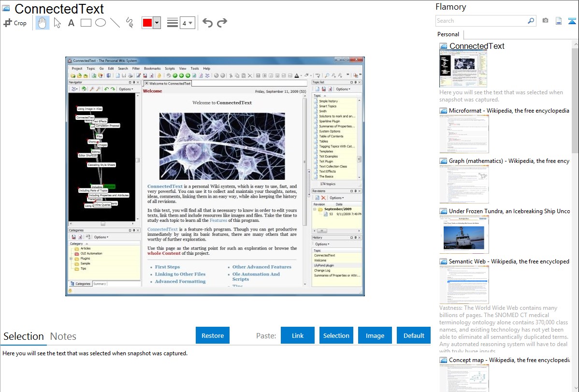This screenshot has width=579, height=392.
Task: Select the 'Under Frozen Tundra' snapshot title
Action: pos(509,211)
